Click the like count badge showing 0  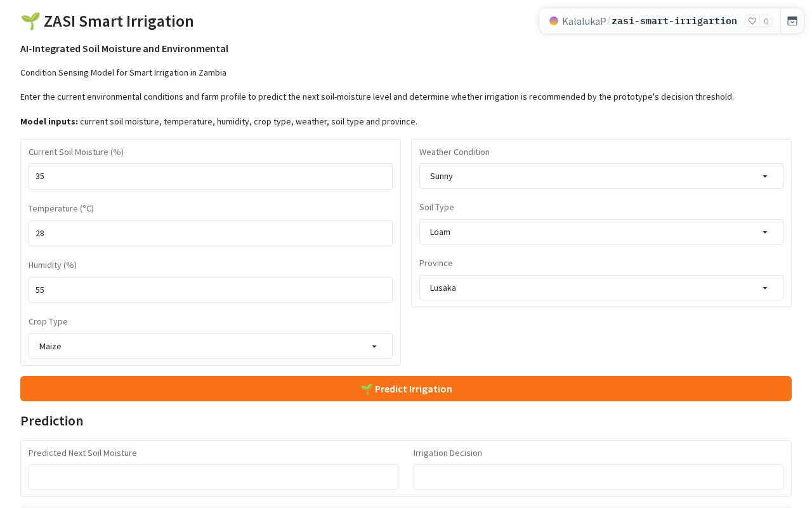[766, 21]
